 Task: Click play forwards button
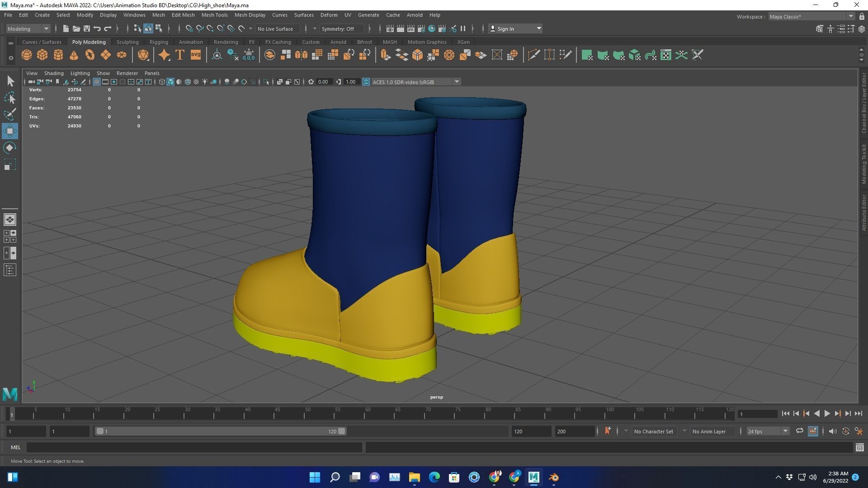coord(827,414)
